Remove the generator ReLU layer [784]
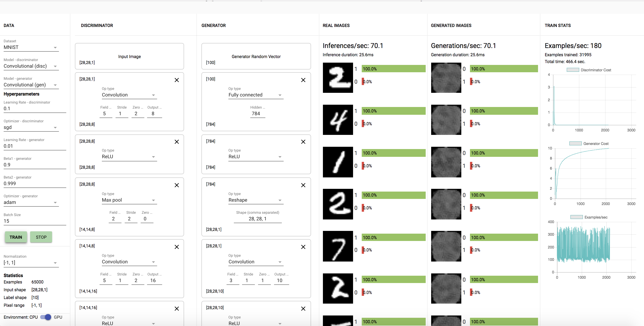Image resolution: width=644 pixels, height=326 pixels. (x=303, y=142)
